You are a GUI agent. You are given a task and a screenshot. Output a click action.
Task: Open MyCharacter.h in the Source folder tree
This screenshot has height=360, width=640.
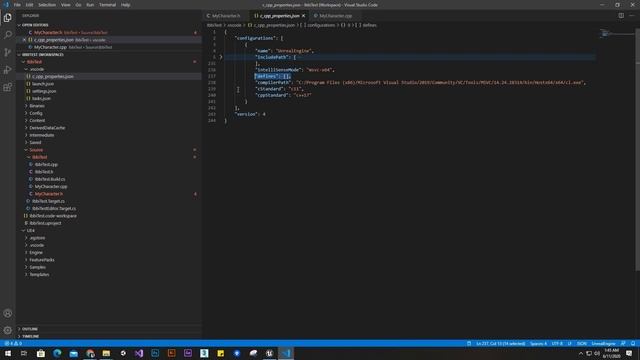pyautogui.click(x=49, y=193)
